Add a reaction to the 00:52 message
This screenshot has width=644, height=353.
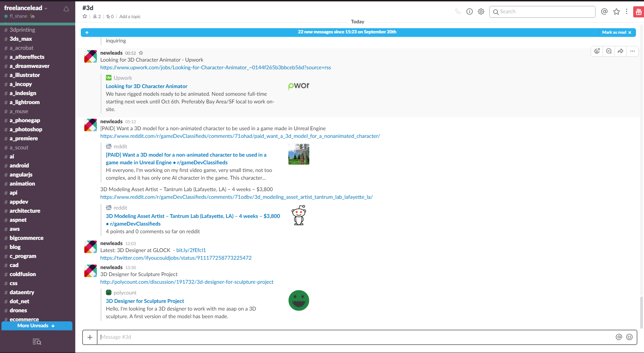click(x=597, y=51)
